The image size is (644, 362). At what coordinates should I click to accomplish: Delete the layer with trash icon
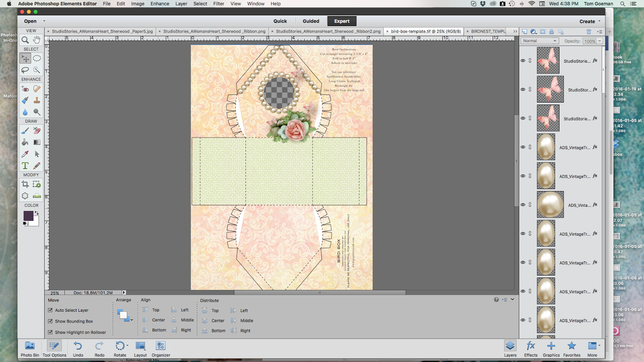[589, 31]
